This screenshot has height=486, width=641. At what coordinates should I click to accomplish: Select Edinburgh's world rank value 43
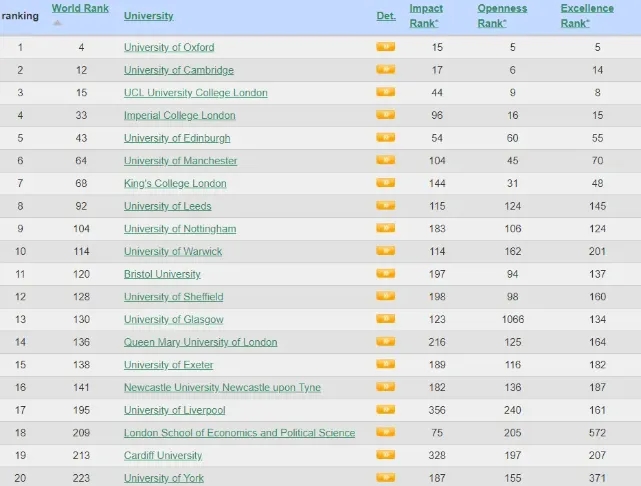click(81, 138)
